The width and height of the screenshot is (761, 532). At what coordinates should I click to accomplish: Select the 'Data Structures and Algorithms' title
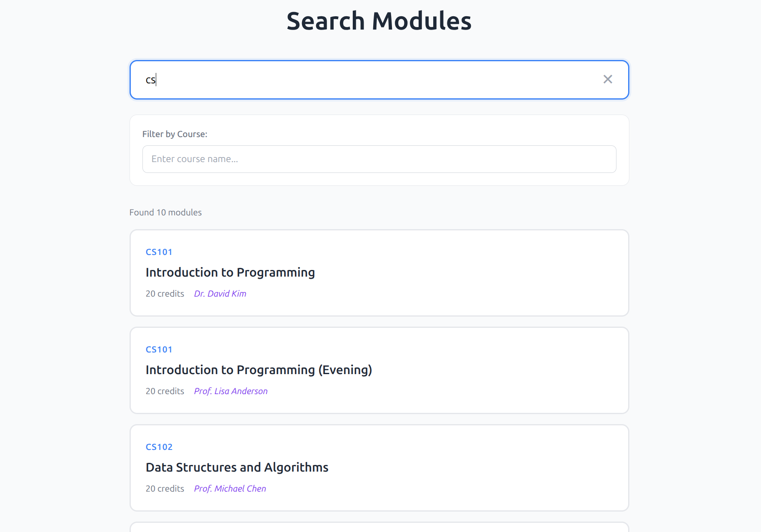click(237, 467)
